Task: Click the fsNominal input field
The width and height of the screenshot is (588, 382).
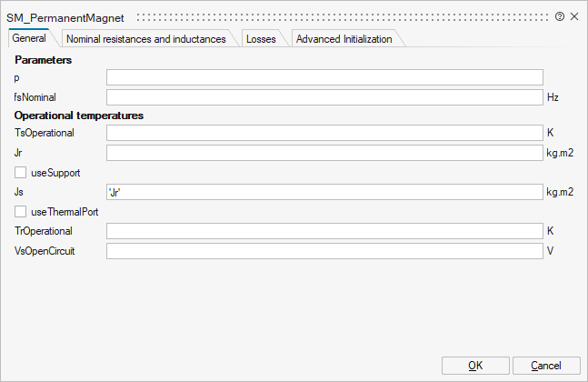Action: pos(324,96)
